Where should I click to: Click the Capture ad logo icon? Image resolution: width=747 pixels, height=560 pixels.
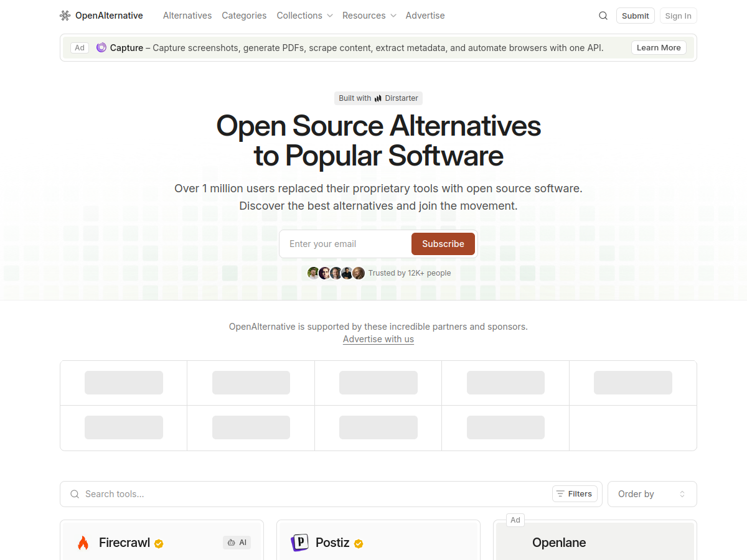[101, 47]
